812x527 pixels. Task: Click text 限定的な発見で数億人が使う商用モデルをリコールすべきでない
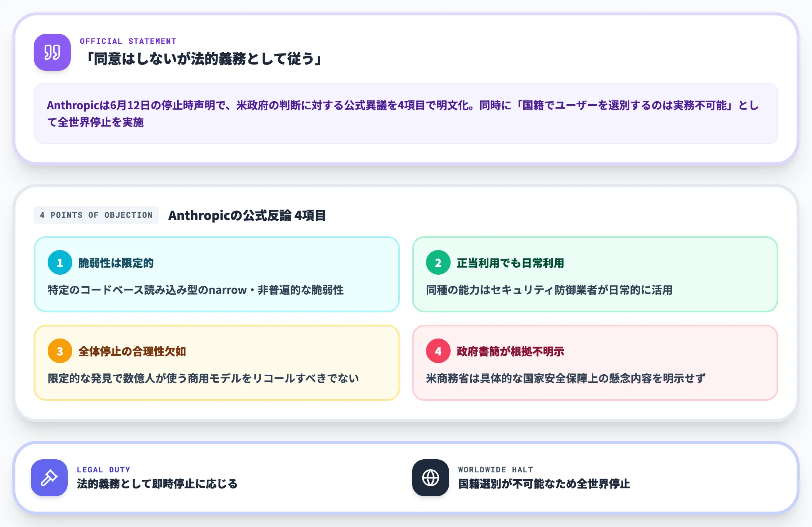pyautogui.click(x=203, y=378)
